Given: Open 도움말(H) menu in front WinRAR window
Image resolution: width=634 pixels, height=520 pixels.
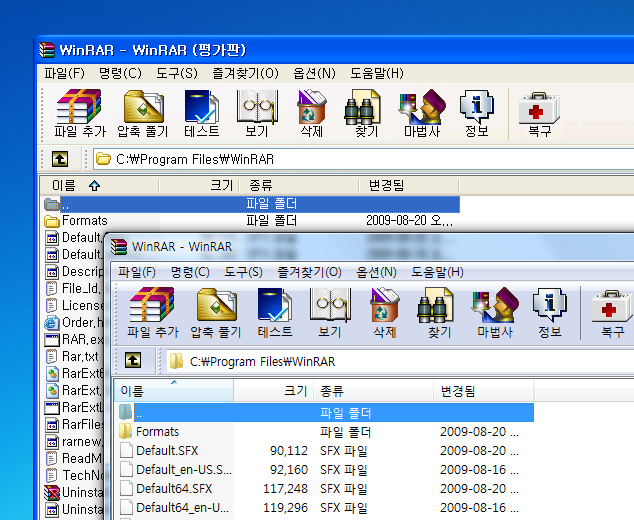Looking at the screenshot, I should coord(437,272).
